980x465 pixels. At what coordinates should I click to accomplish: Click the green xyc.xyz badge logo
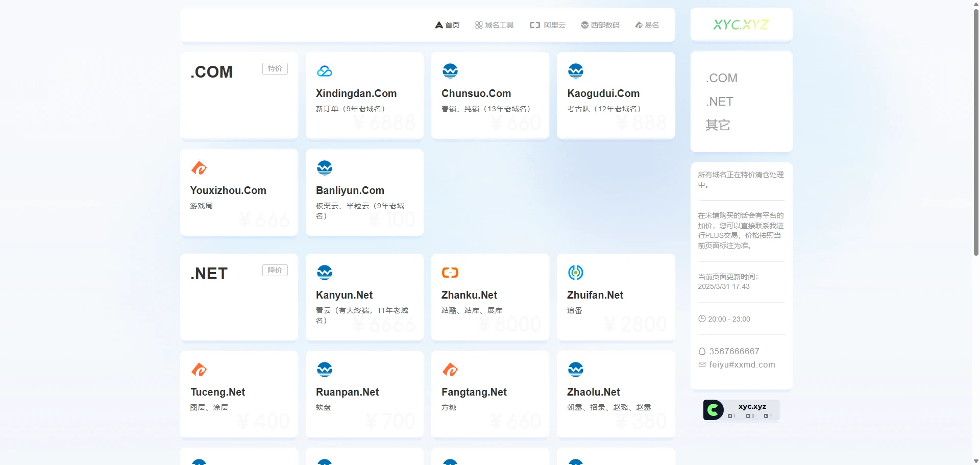714,410
